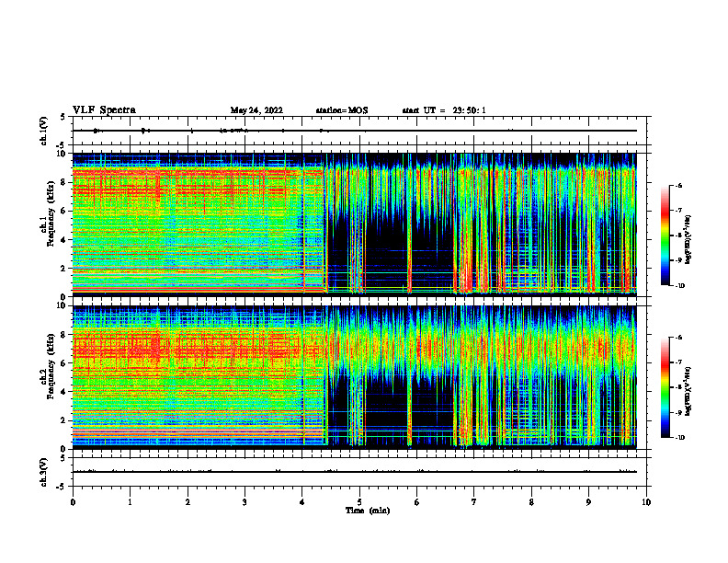Select the "May 24, 2022" date label

click(x=256, y=110)
